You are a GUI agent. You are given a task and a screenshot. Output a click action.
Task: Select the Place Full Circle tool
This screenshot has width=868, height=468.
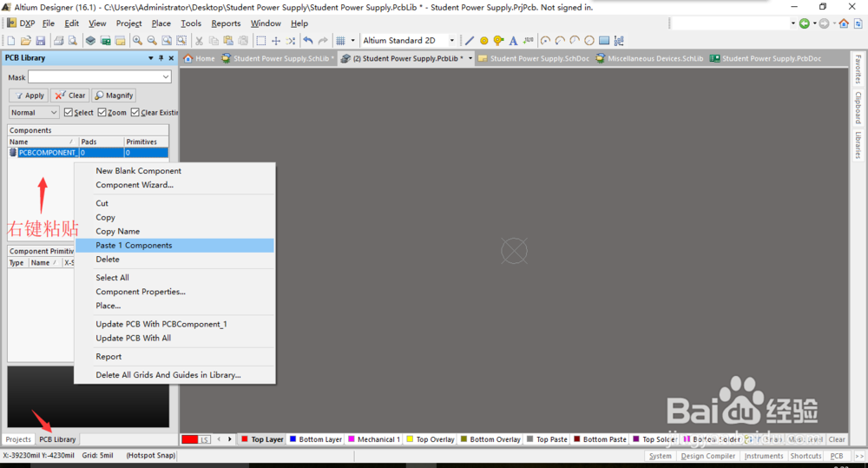[589, 41]
